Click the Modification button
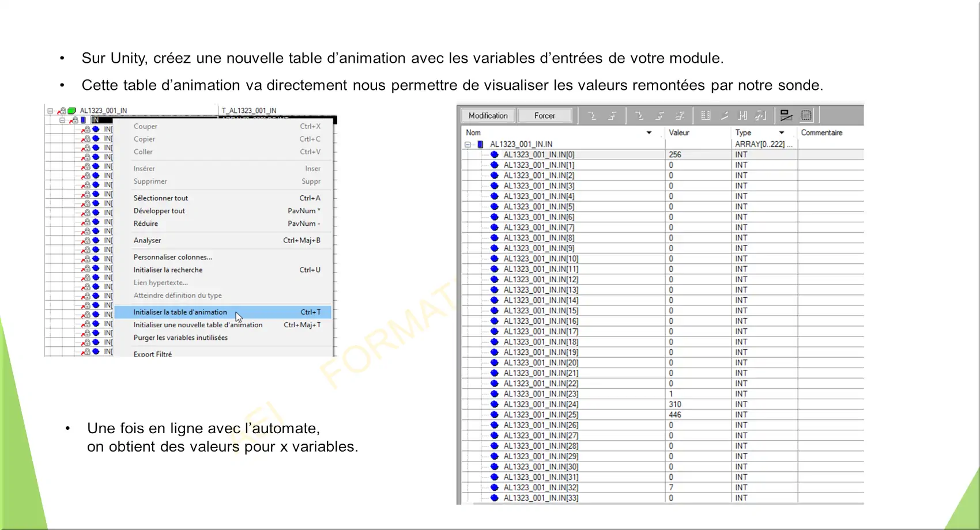This screenshot has width=980, height=530. (488, 116)
